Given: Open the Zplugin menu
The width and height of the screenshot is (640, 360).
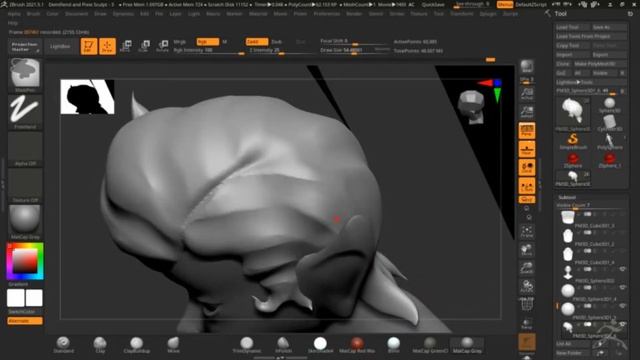Looking at the screenshot, I should tap(488, 13).
